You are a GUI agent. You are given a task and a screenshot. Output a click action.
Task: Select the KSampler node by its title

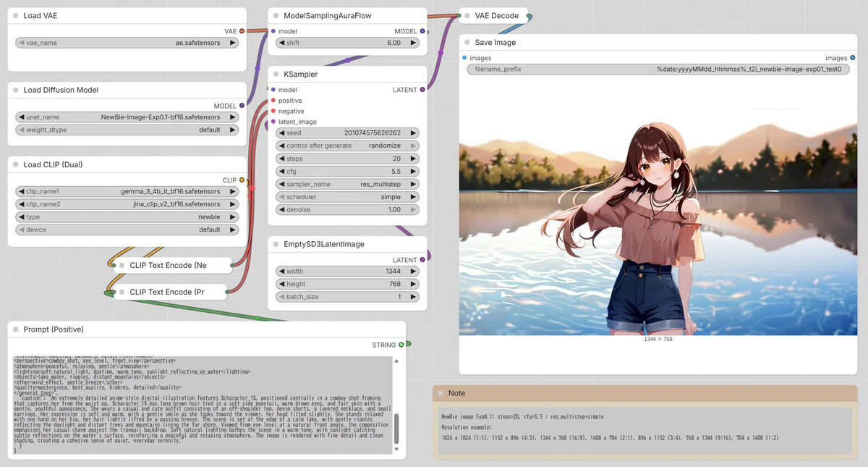pyautogui.click(x=301, y=74)
